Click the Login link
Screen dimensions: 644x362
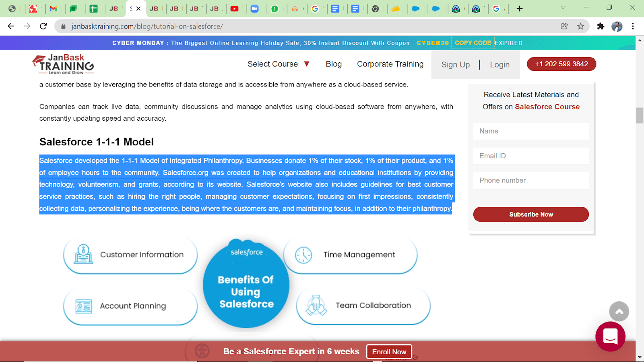click(500, 65)
